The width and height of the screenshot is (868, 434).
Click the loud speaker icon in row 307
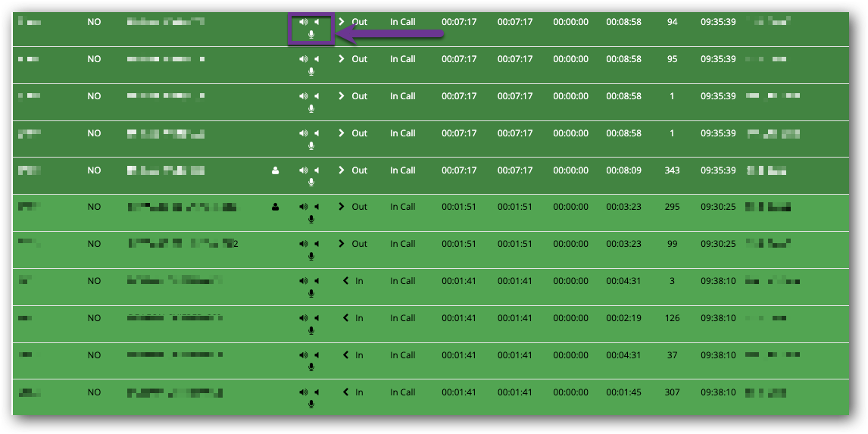pos(303,392)
